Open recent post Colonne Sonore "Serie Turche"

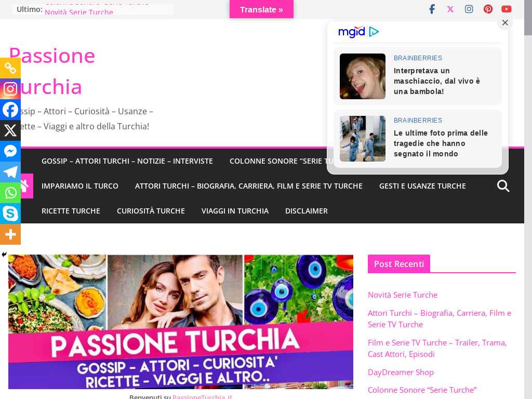(422, 390)
